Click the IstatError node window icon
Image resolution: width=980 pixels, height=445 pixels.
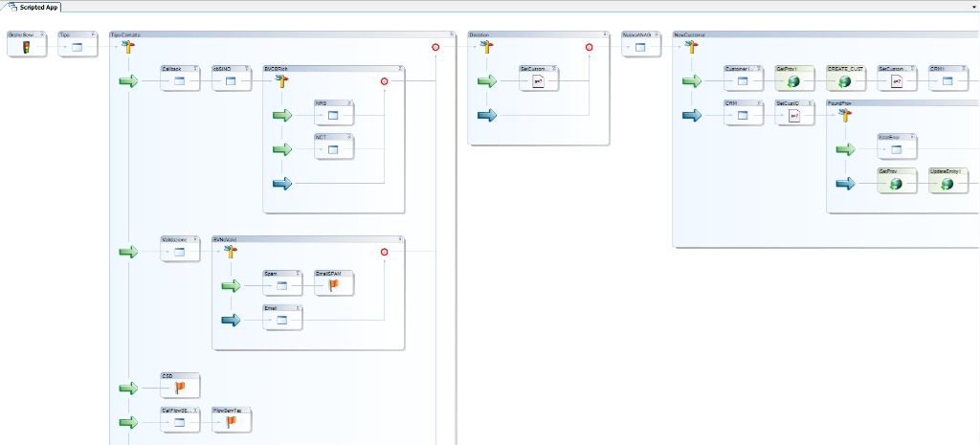(896, 149)
